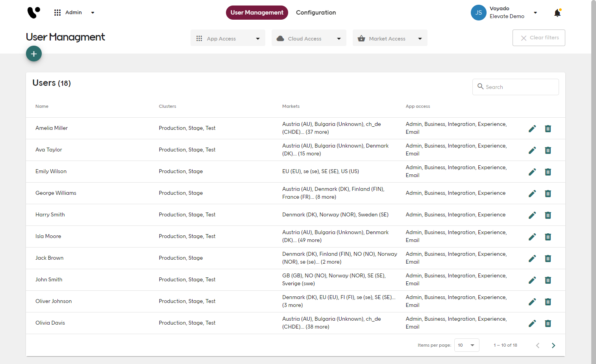Expand the Voyado Elevate Demo account menu
The height and width of the screenshot is (364, 596).
535,13
